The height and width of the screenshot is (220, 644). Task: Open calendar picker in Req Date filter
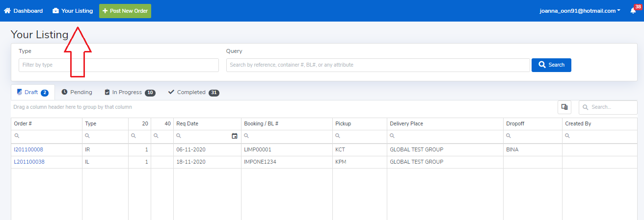(x=234, y=136)
